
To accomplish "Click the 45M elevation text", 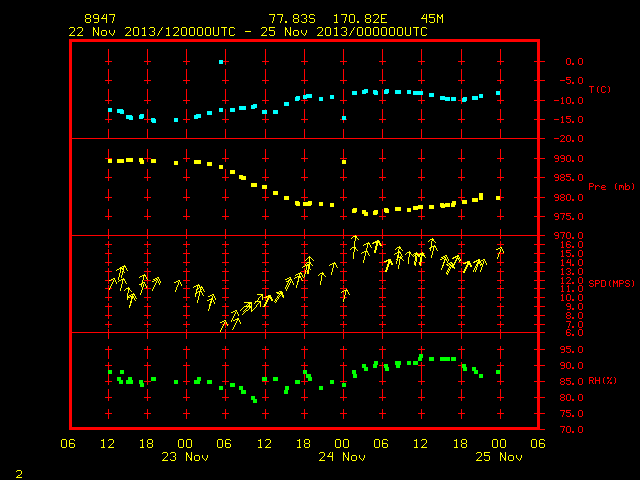I will pyautogui.click(x=432, y=19).
